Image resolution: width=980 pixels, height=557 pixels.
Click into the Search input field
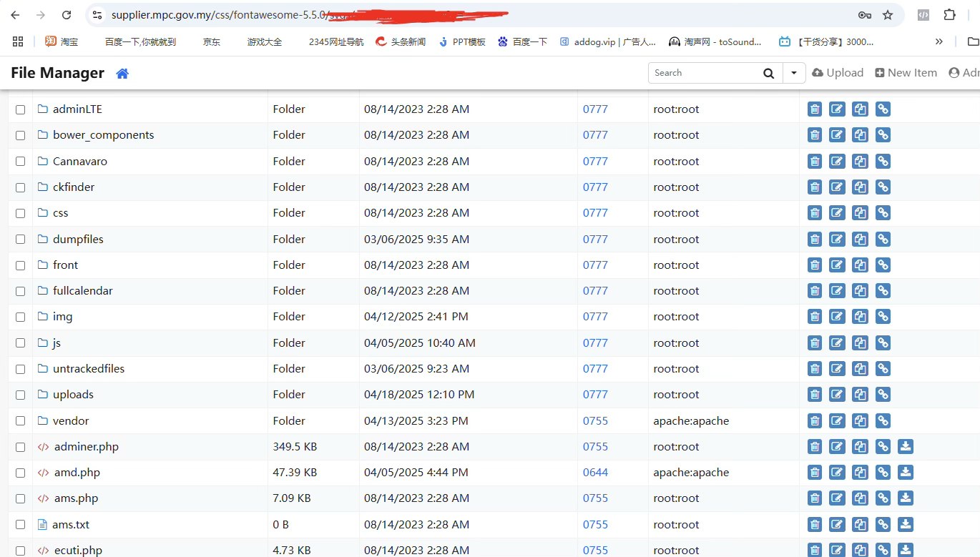(x=703, y=73)
